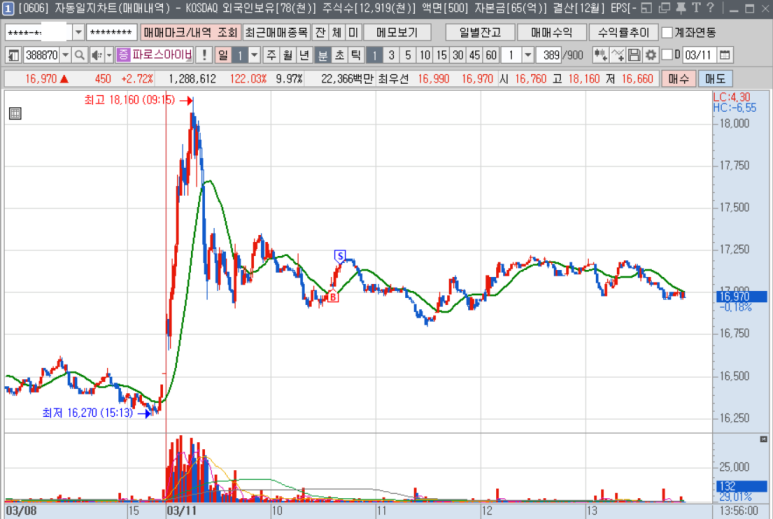This screenshot has height=519, width=773.
Task: Expand the speaker icon dropdown arrow
Action: point(107,54)
